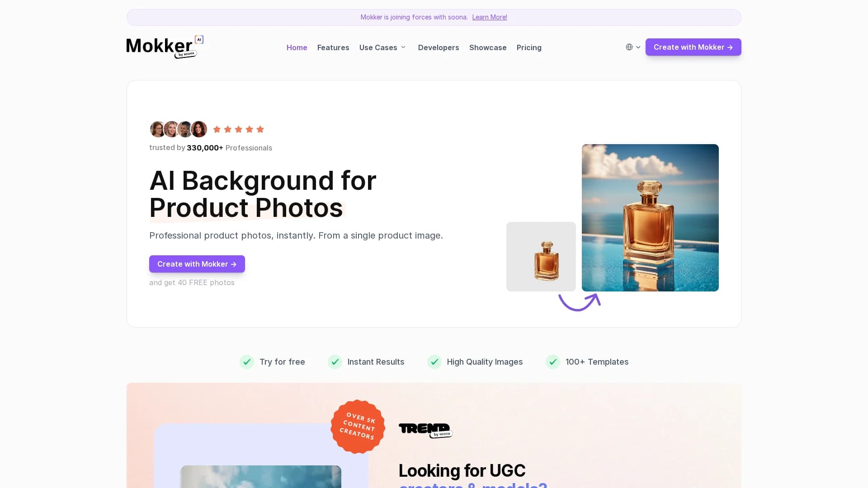
Task: Open the Pricing page
Action: click(x=529, y=47)
